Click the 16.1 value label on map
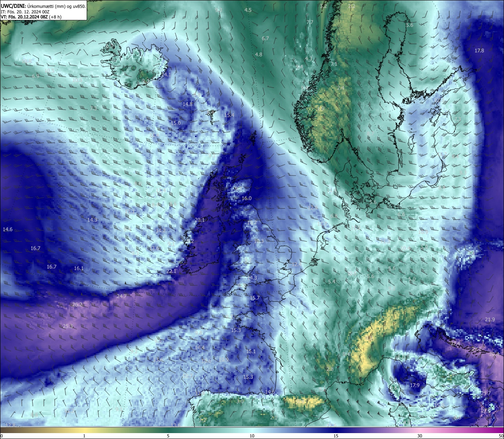 pos(79,268)
